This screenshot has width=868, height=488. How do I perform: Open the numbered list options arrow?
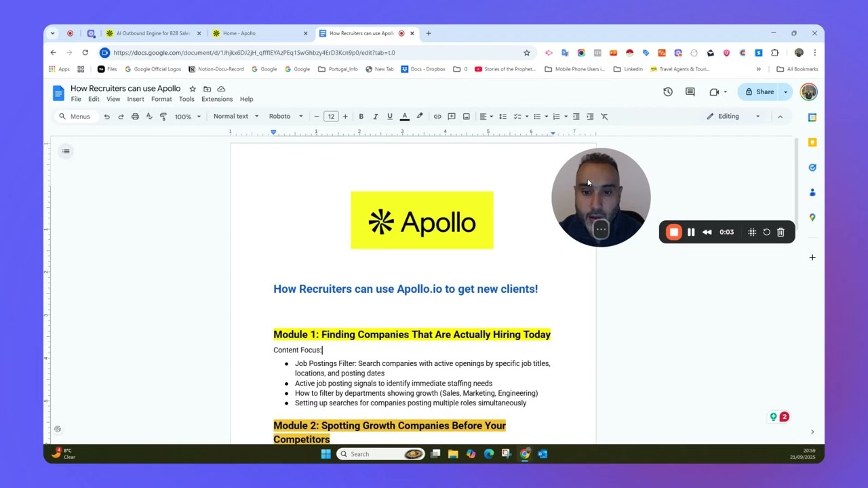pos(566,117)
